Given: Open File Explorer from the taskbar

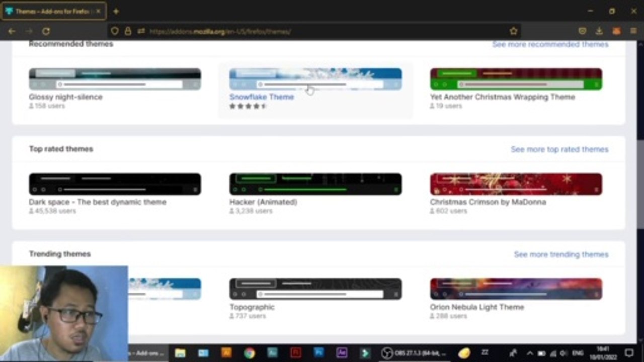Looking at the screenshot, I should pyautogui.click(x=180, y=353).
